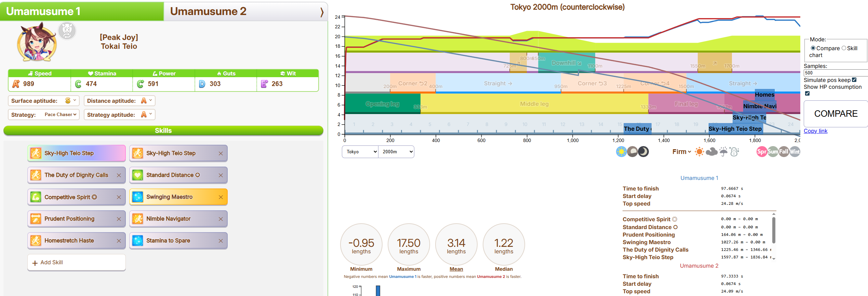
Task: Click Add Skill button
Action: pos(77,263)
